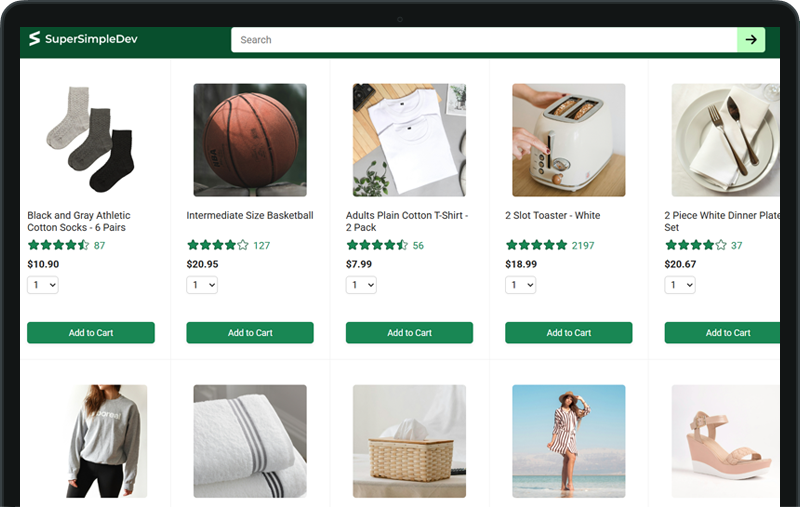Click the SuperSimpleDev S logo icon
Image resolution: width=800 pixels, height=507 pixels.
34,39
